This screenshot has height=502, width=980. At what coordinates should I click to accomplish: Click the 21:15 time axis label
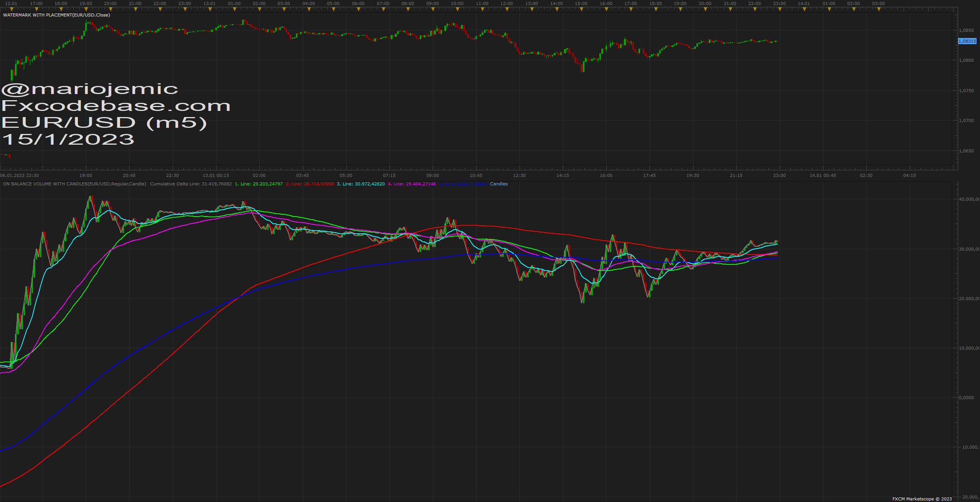coord(736,175)
